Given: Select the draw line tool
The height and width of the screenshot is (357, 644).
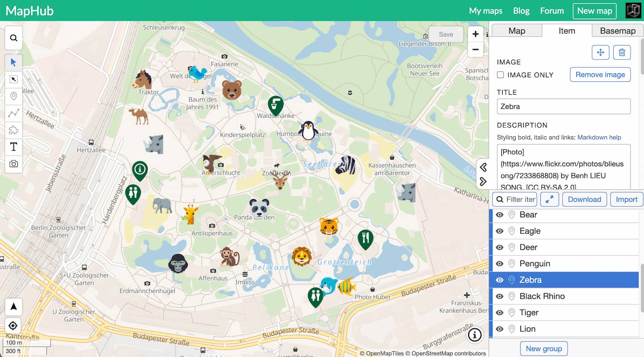Looking at the screenshot, I should coord(14,113).
